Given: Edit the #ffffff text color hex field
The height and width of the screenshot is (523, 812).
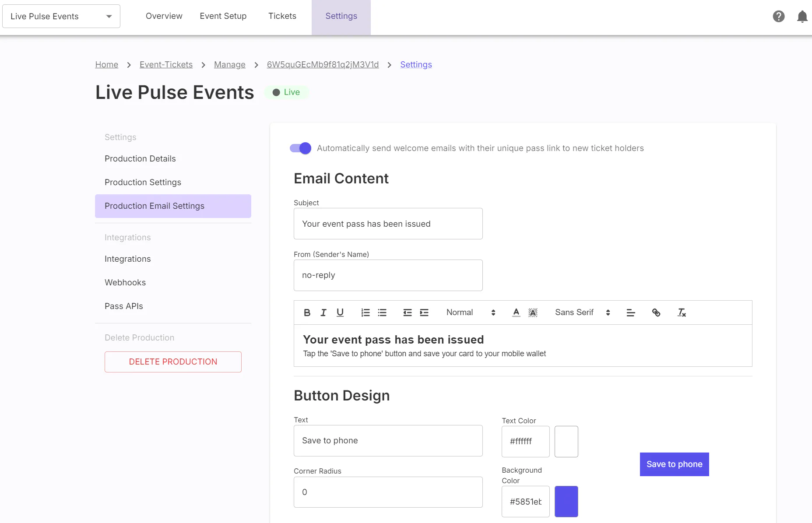Looking at the screenshot, I should [526, 442].
